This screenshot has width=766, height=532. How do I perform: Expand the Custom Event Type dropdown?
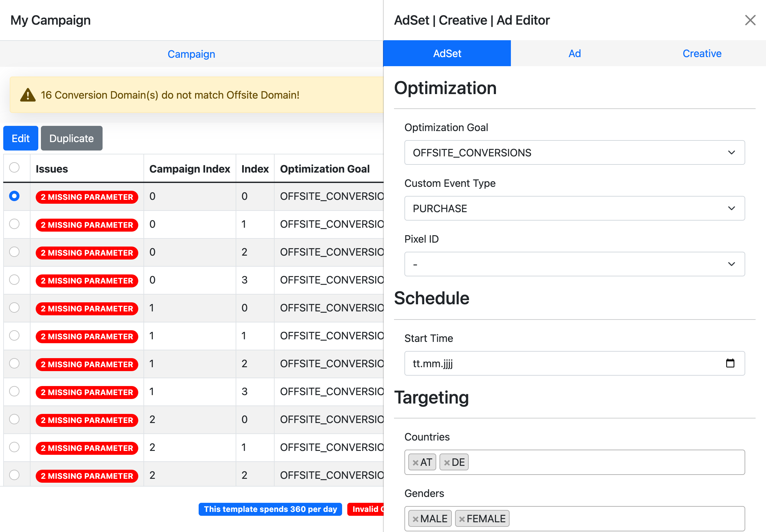pos(574,208)
